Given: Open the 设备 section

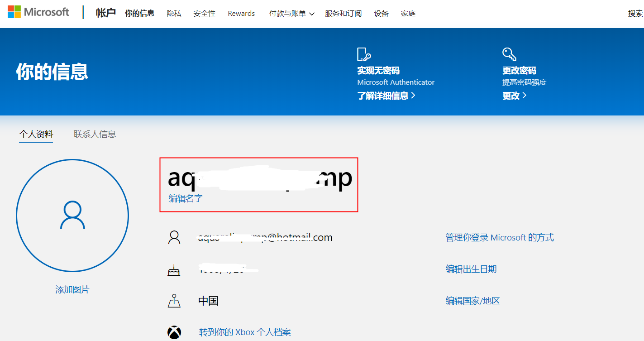Looking at the screenshot, I should pyautogui.click(x=381, y=13).
